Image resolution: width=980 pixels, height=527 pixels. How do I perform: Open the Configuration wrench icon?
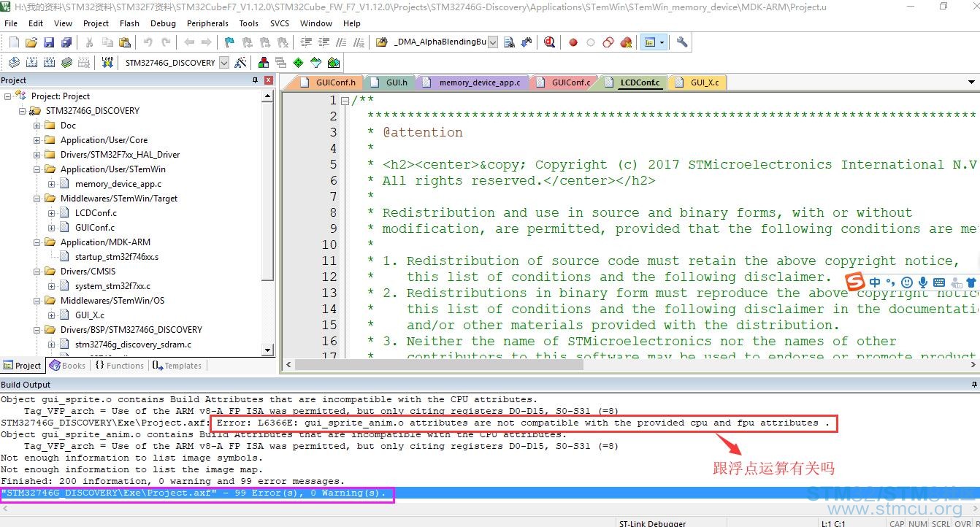point(682,42)
